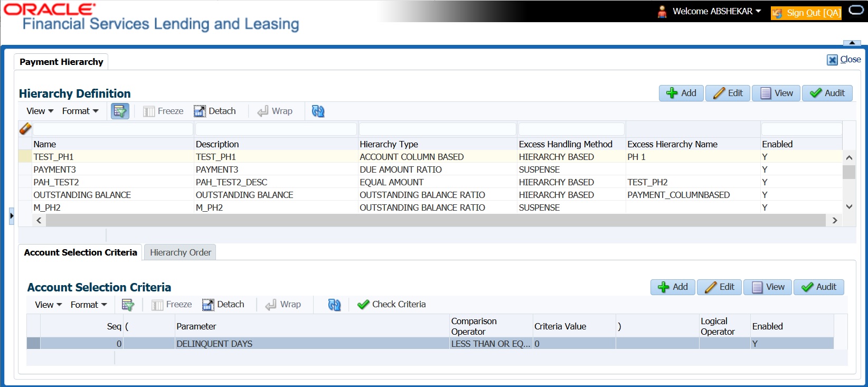Switch to the Hierarchy Order tab
This screenshot has height=387, width=868.
pyautogui.click(x=181, y=252)
